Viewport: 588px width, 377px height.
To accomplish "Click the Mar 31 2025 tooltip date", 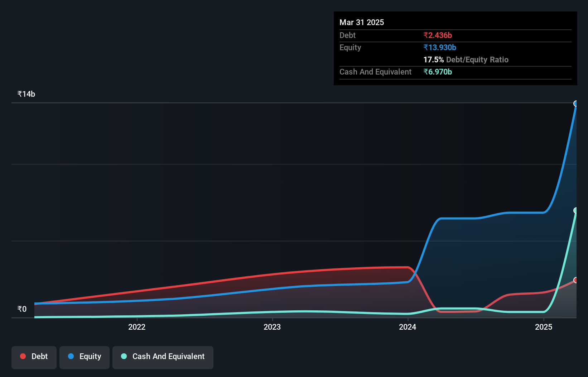I will (x=362, y=22).
